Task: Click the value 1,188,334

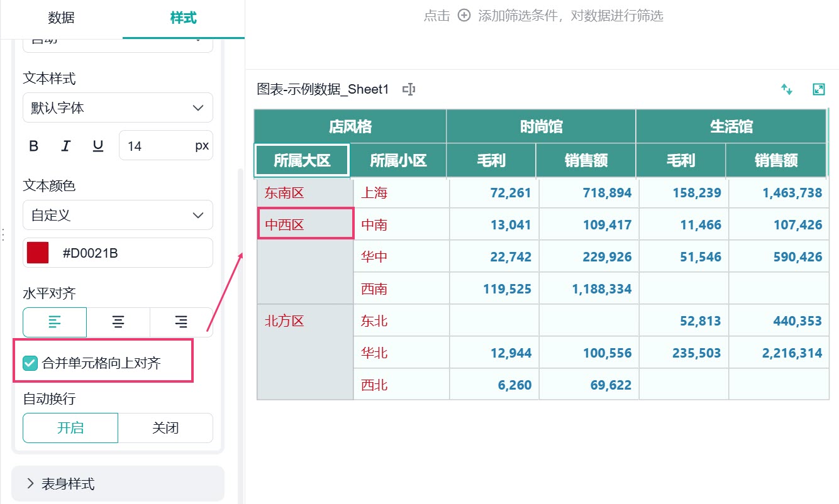Action: (x=601, y=289)
